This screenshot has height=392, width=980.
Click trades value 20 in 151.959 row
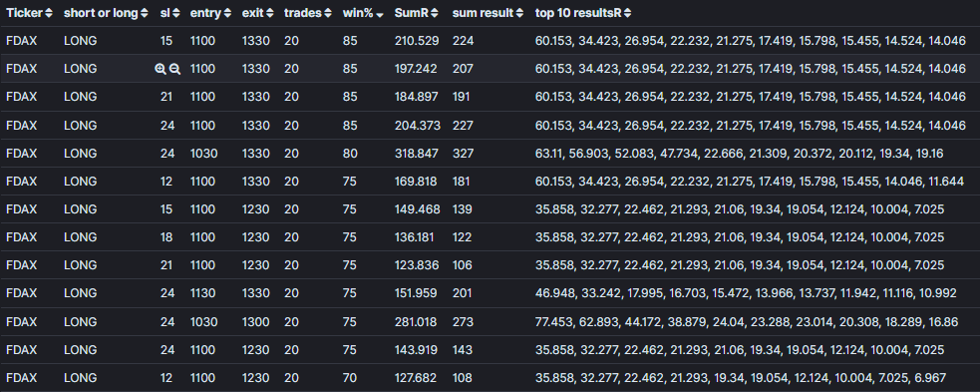pyautogui.click(x=291, y=293)
